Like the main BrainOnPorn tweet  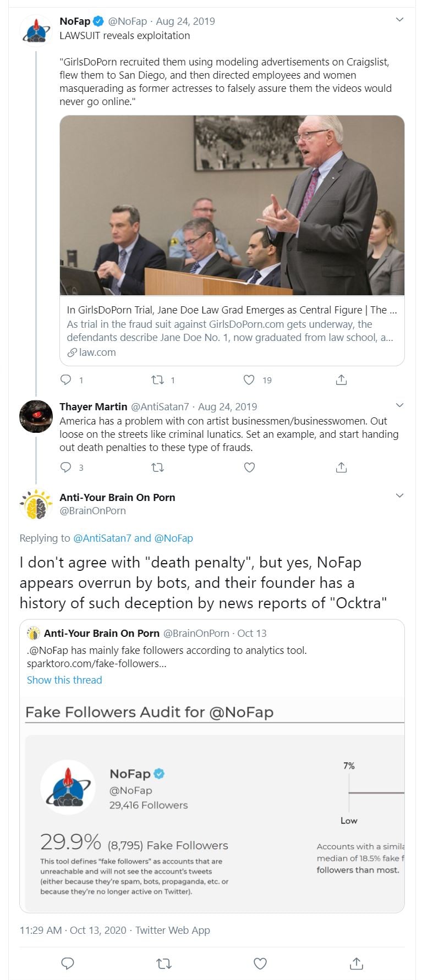point(260,964)
